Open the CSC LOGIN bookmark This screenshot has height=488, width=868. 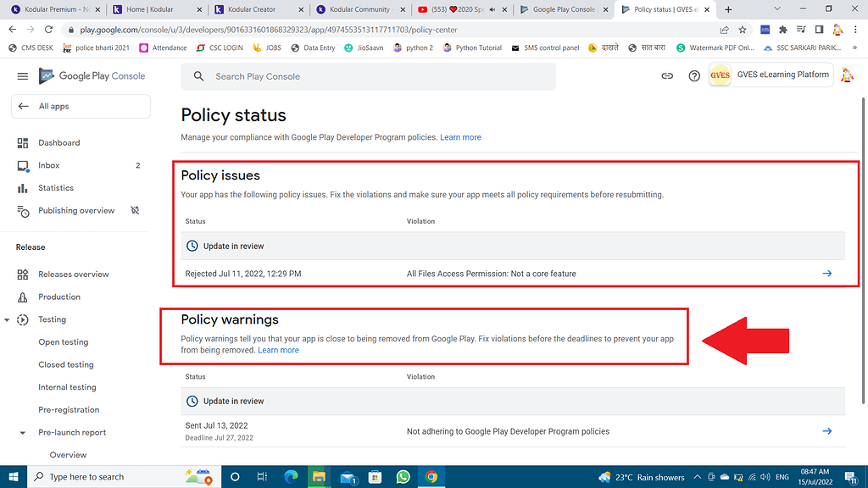pos(220,48)
